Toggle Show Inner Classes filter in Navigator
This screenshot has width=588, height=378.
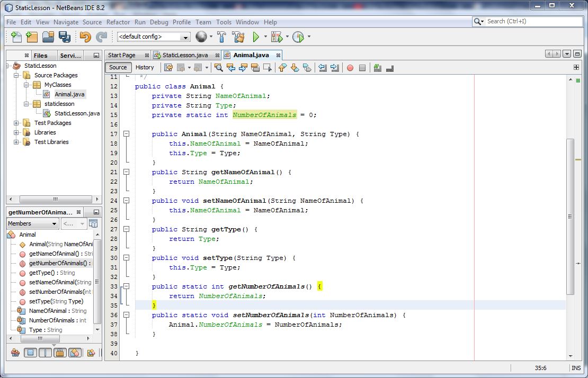point(75,353)
